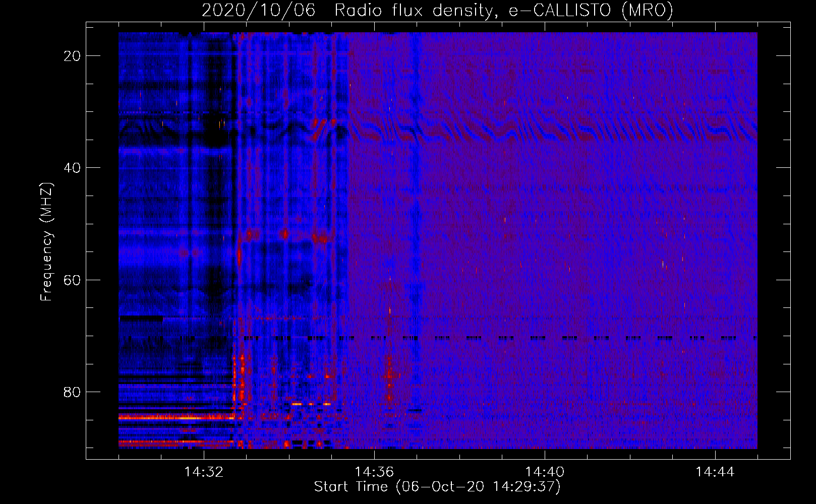The height and width of the screenshot is (504, 816).
Task: Click the 'Start Time (06-Oct-20 14:29:37)' axis label
Action: click(437, 487)
